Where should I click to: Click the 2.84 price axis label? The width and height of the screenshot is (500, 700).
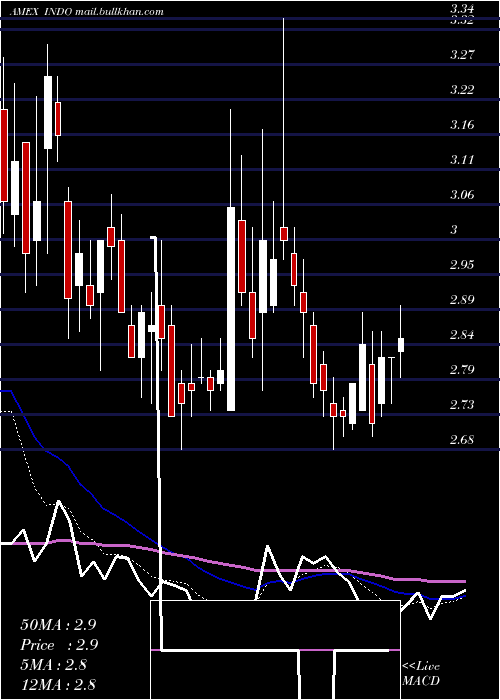click(x=462, y=334)
